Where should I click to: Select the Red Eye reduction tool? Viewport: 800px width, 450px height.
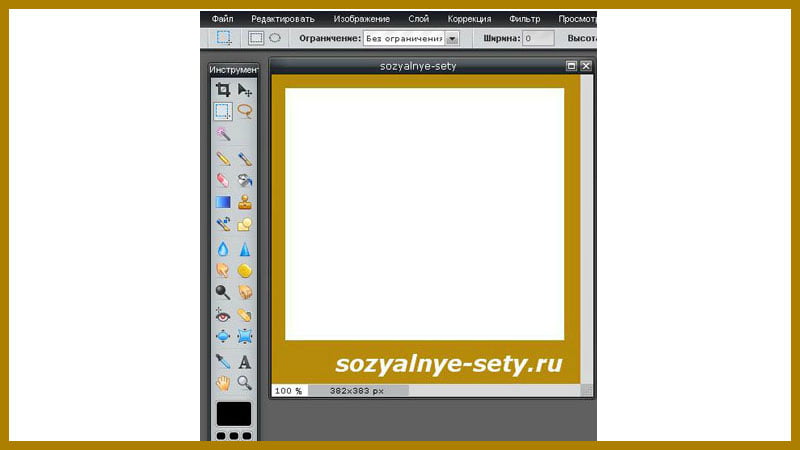pyautogui.click(x=223, y=315)
